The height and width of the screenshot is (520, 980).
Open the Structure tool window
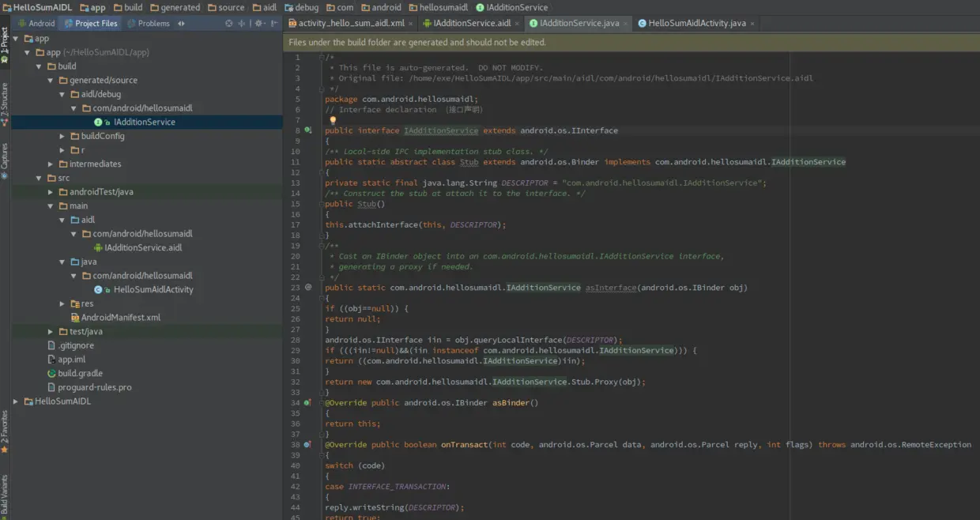click(x=5, y=103)
